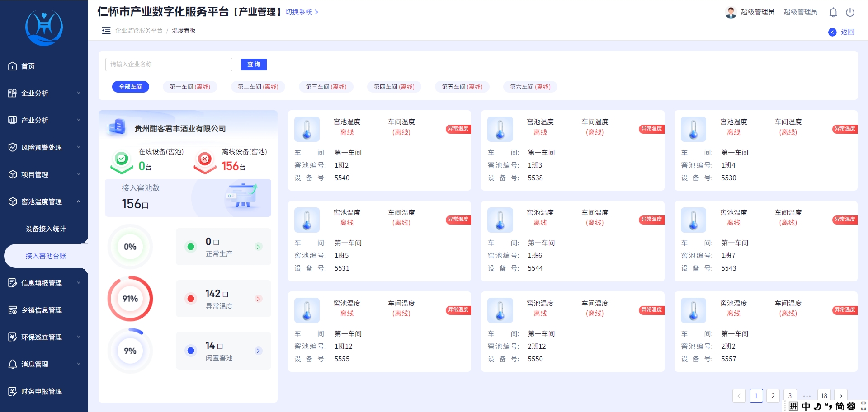This screenshot has width=868, height=412.
Task: Click the 风险预警处理 shield icon
Action: pyautogui.click(x=13, y=147)
